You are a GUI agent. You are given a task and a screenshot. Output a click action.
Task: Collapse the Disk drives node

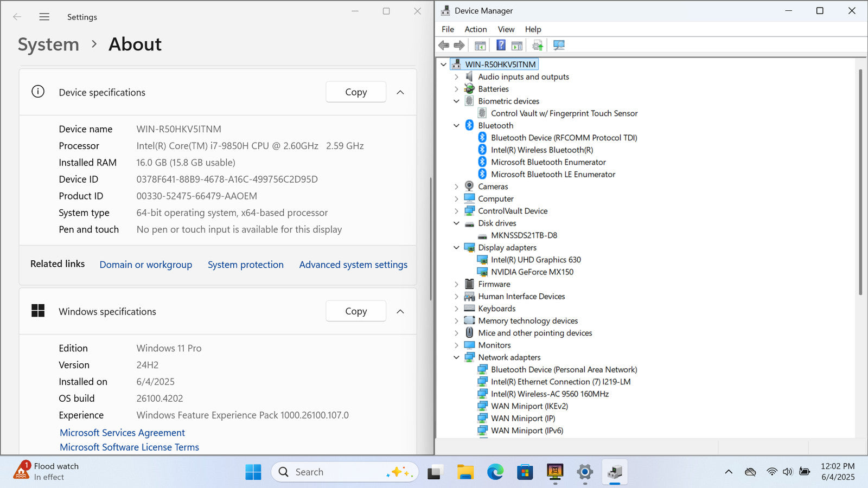[456, 223]
